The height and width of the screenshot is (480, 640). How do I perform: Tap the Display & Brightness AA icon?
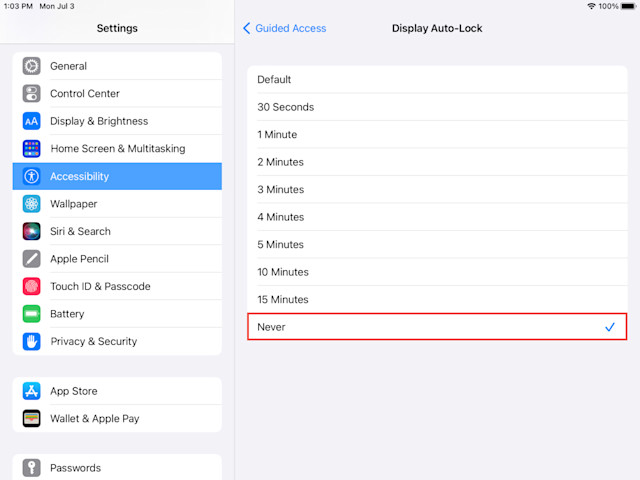tap(31, 121)
